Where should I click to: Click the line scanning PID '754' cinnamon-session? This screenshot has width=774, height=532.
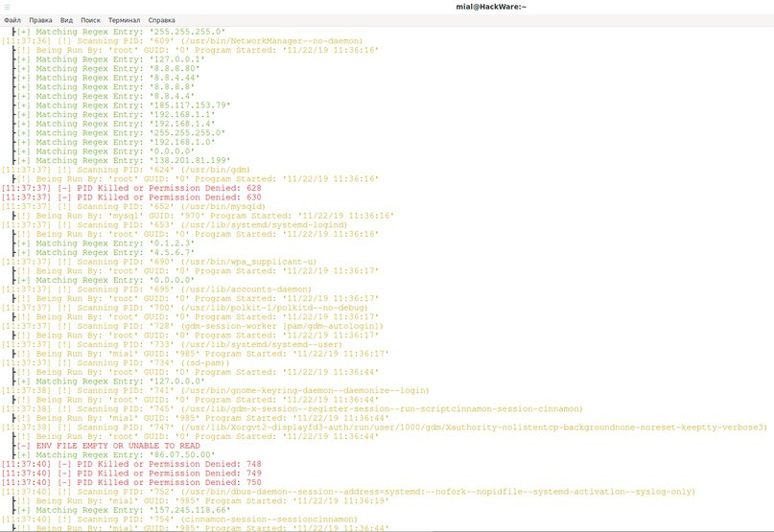click(x=179, y=520)
